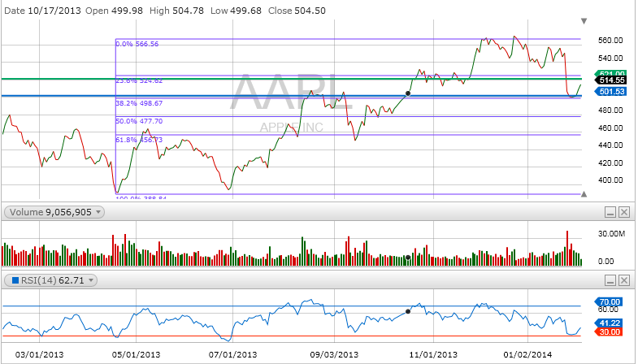Click the 560.00 price axis label
Image resolution: width=638 pixels, height=364 pixels.
click(610, 41)
